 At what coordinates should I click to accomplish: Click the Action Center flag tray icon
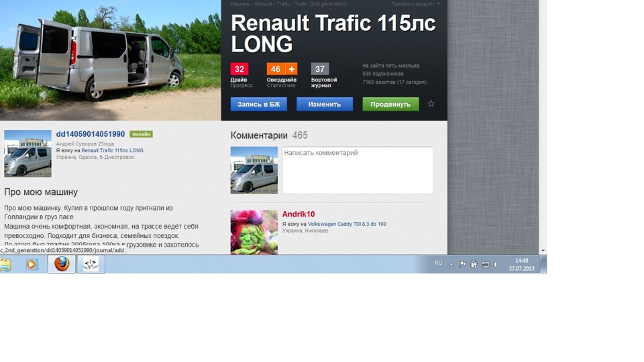pyautogui.click(x=462, y=264)
